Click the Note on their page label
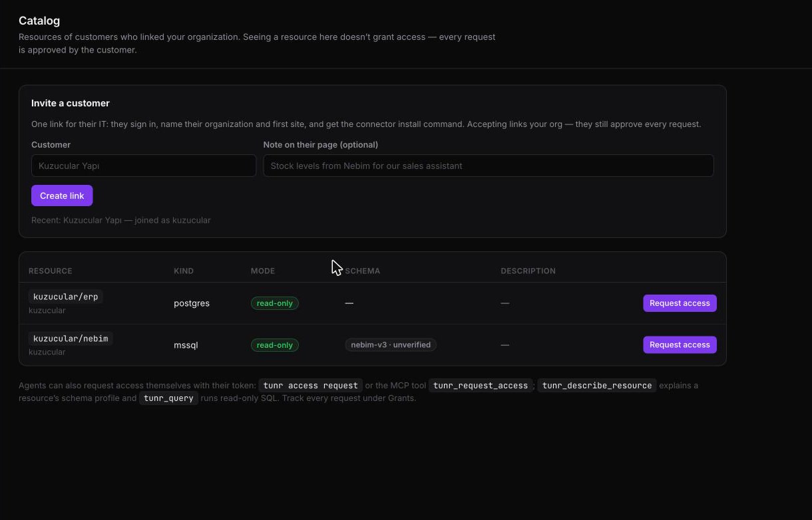The height and width of the screenshot is (520, 812). click(x=321, y=144)
